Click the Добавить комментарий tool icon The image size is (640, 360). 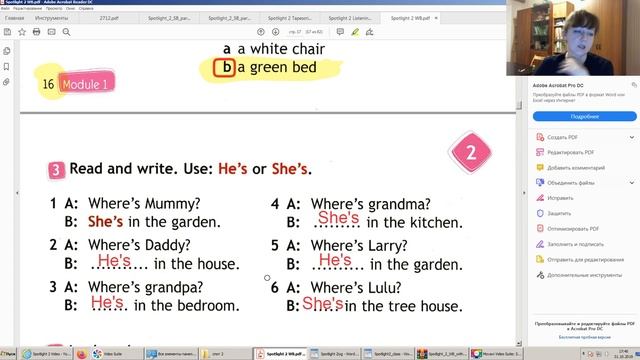pos(540,167)
